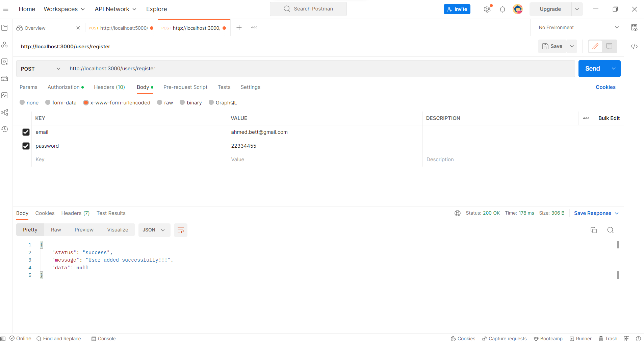Uncheck the password form parameter
The image size is (644, 343).
point(26,146)
